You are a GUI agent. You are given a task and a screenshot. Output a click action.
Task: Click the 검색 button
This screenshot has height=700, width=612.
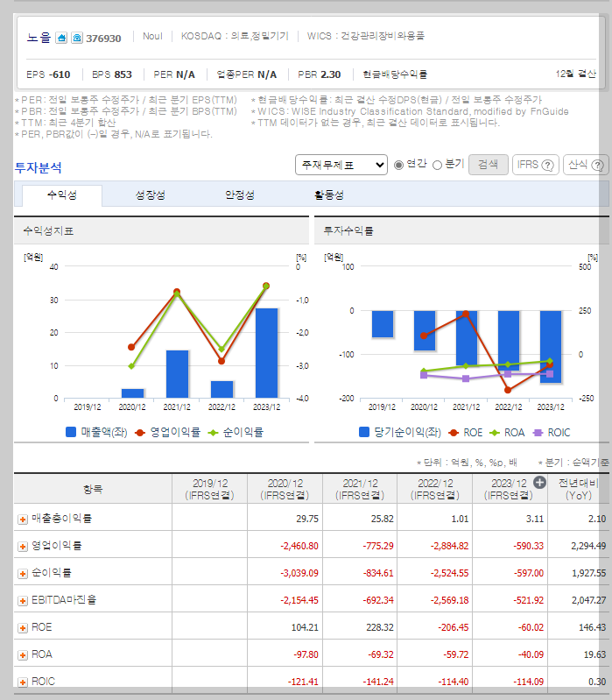(x=488, y=165)
